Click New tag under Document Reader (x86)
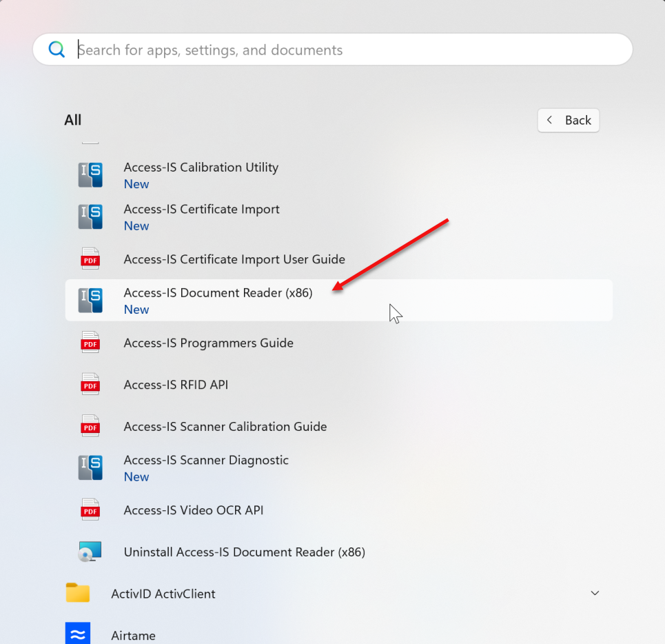 point(136,310)
